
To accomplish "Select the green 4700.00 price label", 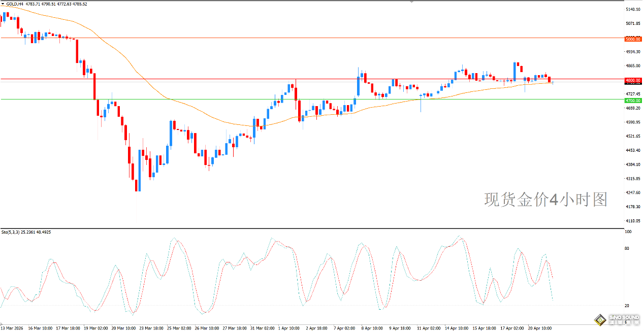I will pos(633,101).
